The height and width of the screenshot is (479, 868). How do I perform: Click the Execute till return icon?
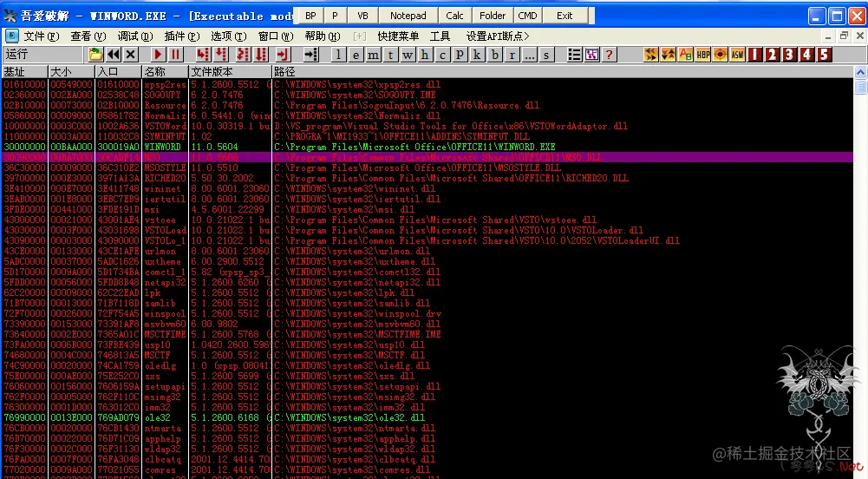point(283,55)
